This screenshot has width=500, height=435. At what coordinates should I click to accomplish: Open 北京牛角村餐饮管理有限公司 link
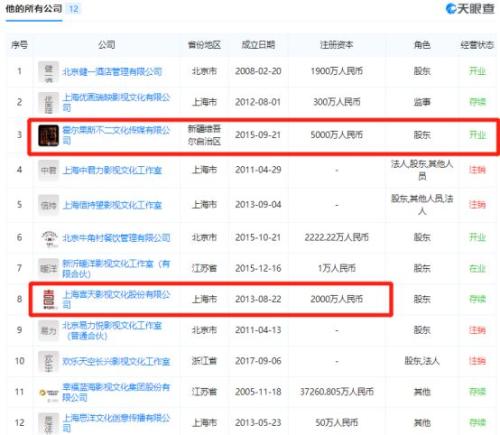(x=116, y=238)
